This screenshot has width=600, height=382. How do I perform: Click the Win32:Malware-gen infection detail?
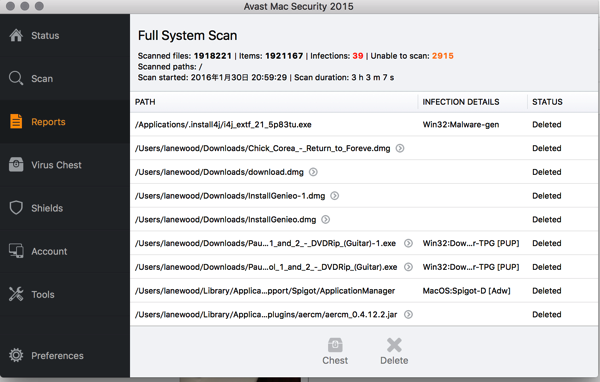click(461, 124)
